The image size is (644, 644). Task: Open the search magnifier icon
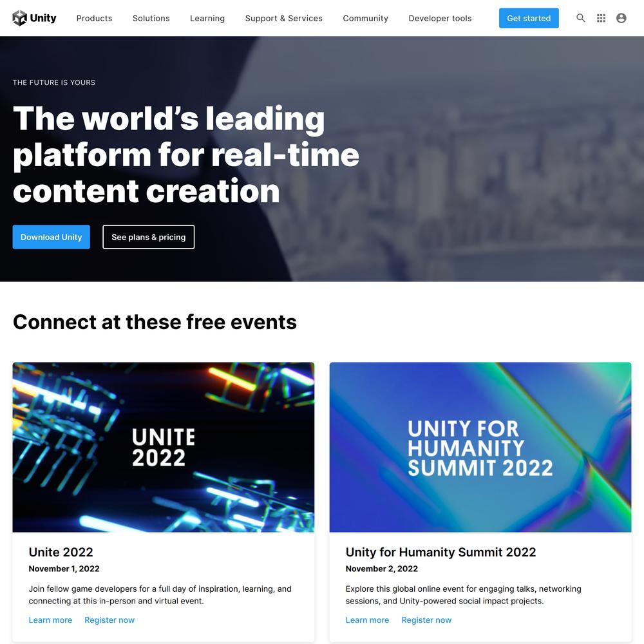pos(581,18)
